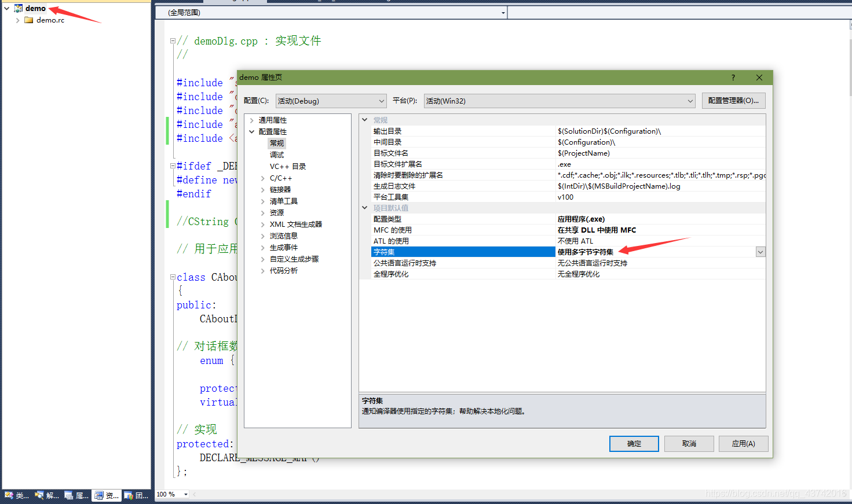Collapse the 配置属性 tree node
Viewport: 852px width, 504px height.
(x=252, y=132)
